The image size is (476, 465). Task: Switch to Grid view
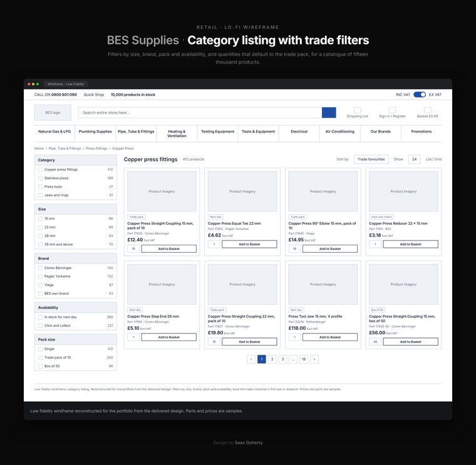(438, 159)
